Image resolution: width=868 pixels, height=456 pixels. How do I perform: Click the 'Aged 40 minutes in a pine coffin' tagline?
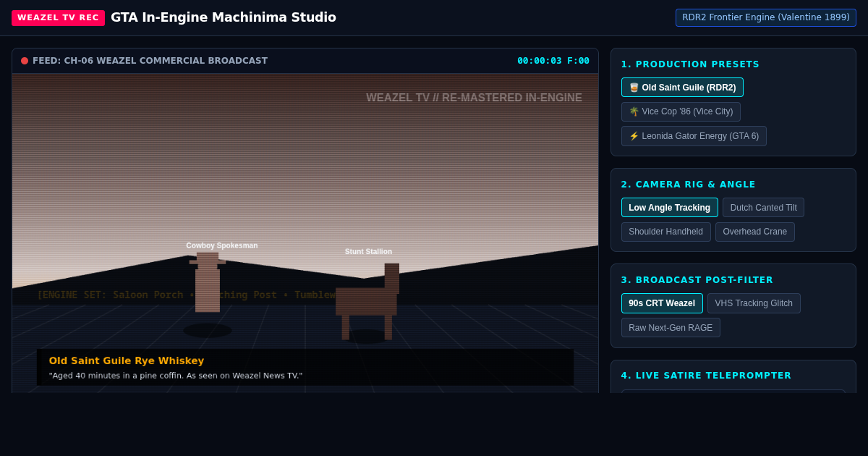(x=176, y=376)
